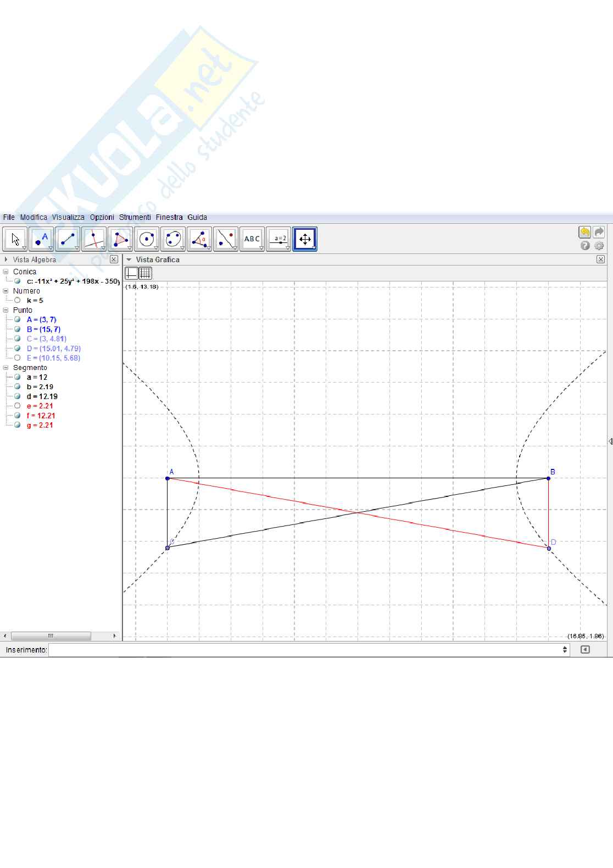This screenshot has width=613, height=868.
Task: Open the Strumenti menu
Action: tap(135, 217)
